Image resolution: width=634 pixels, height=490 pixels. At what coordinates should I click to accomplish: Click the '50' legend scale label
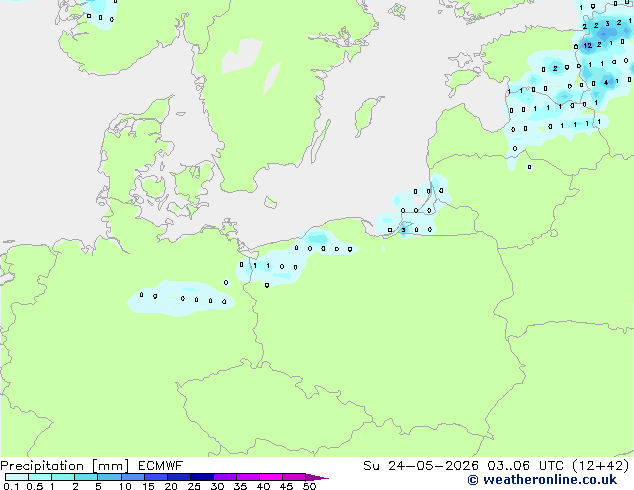(309, 486)
